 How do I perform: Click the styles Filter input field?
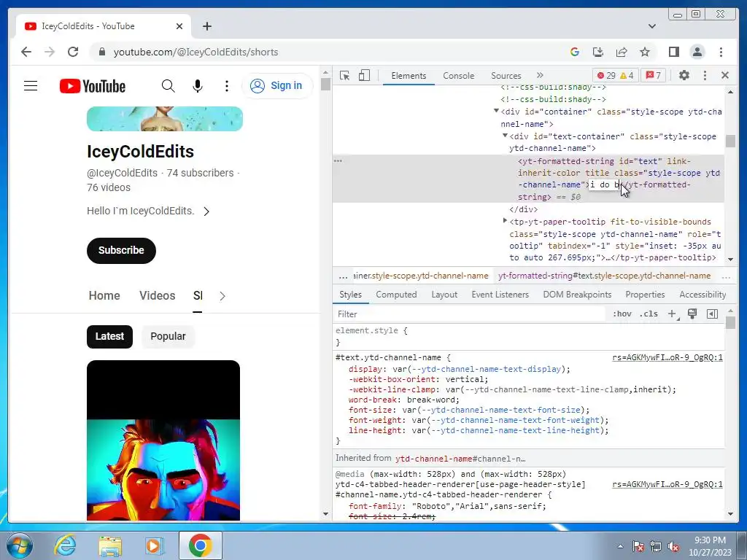(469, 314)
